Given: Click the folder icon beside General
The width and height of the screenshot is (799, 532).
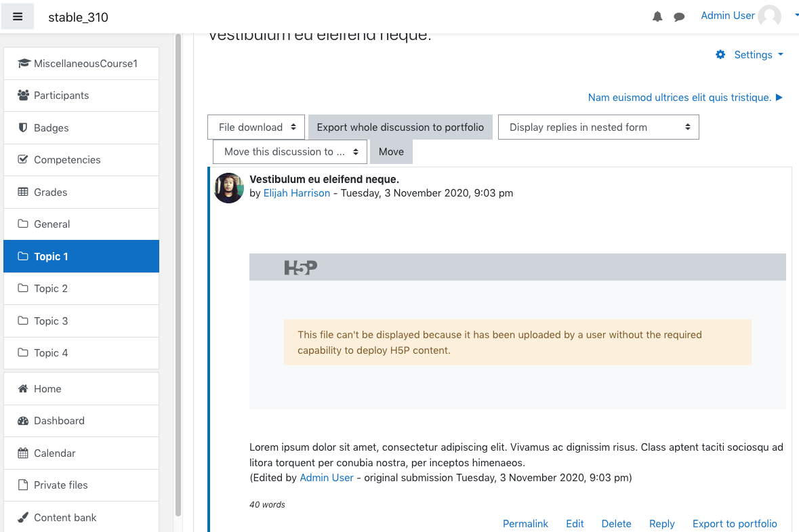Looking at the screenshot, I should click(23, 224).
